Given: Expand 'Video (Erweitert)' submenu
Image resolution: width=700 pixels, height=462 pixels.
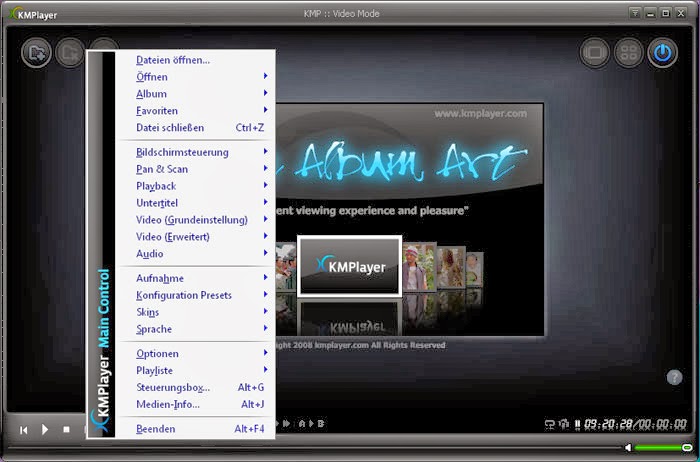Looking at the screenshot, I should coord(196,237).
